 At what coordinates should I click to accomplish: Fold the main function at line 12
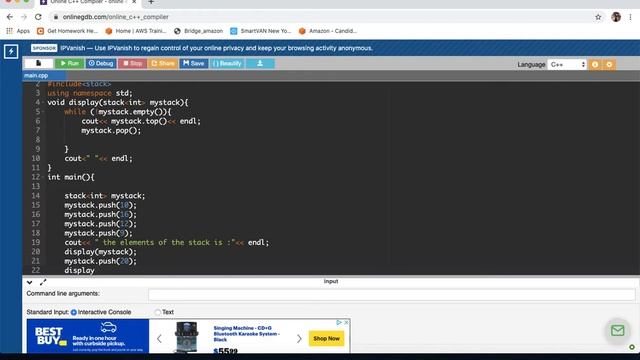coord(43,177)
